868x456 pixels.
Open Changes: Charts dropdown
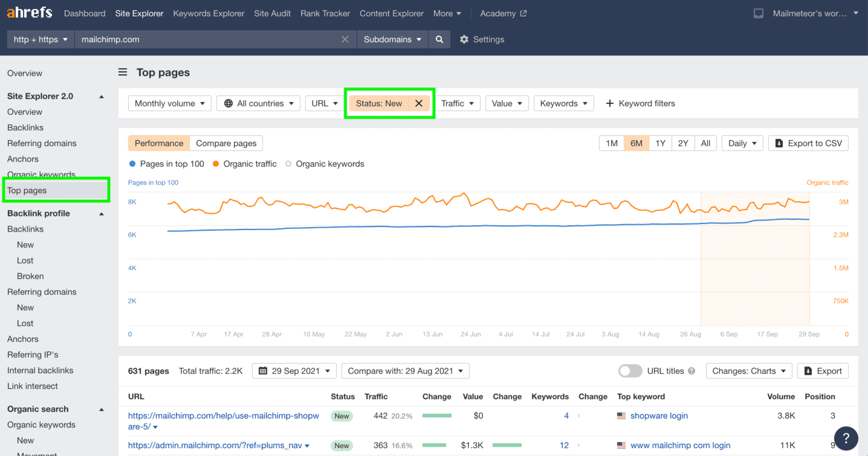(749, 371)
